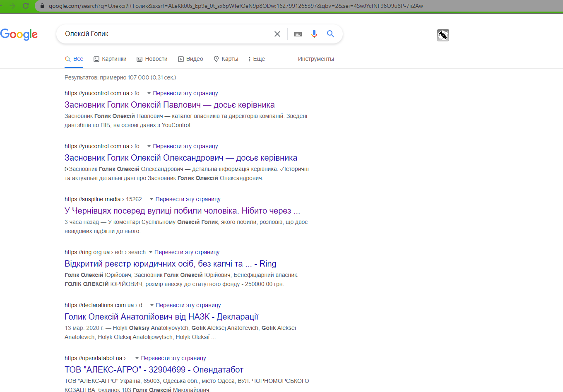Click into the search field with Олексій Голик
Screen dimensions: 563x392
pos(166,34)
